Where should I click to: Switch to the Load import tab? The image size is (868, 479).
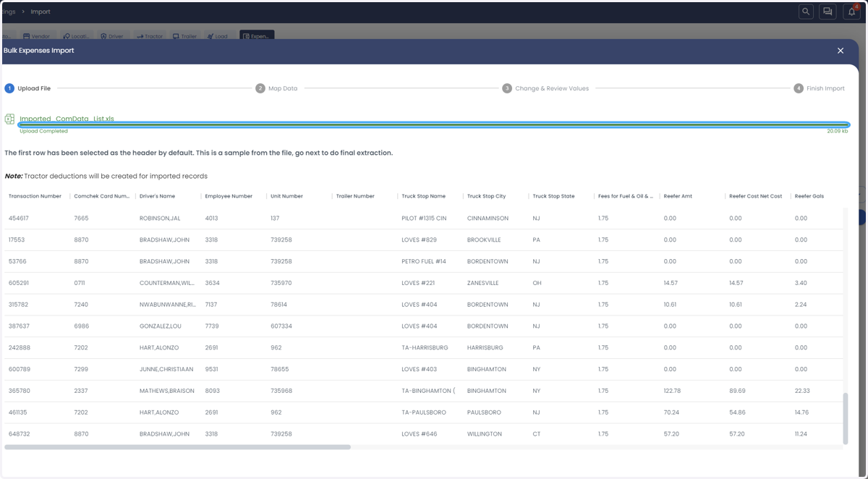pos(217,36)
